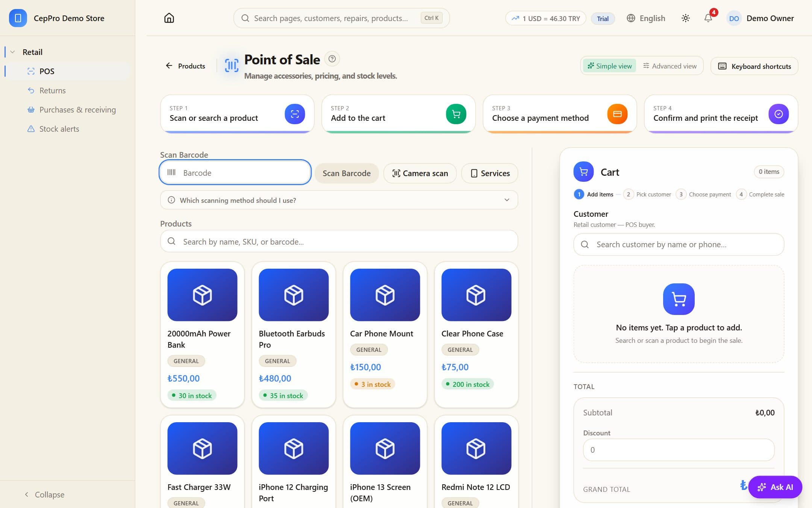The height and width of the screenshot is (508, 812).
Task: Collapse the sidebar
Action: pyautogui.click(x=44, y=494)
